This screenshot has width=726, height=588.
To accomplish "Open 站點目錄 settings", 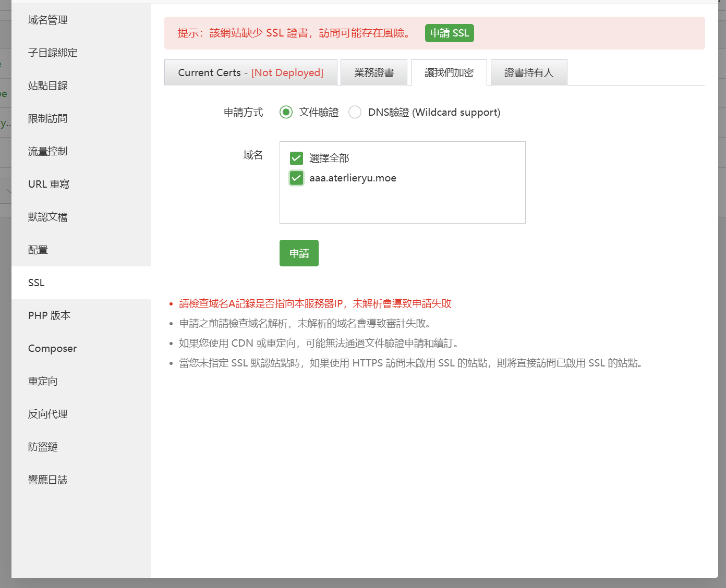I will point(48,85).
